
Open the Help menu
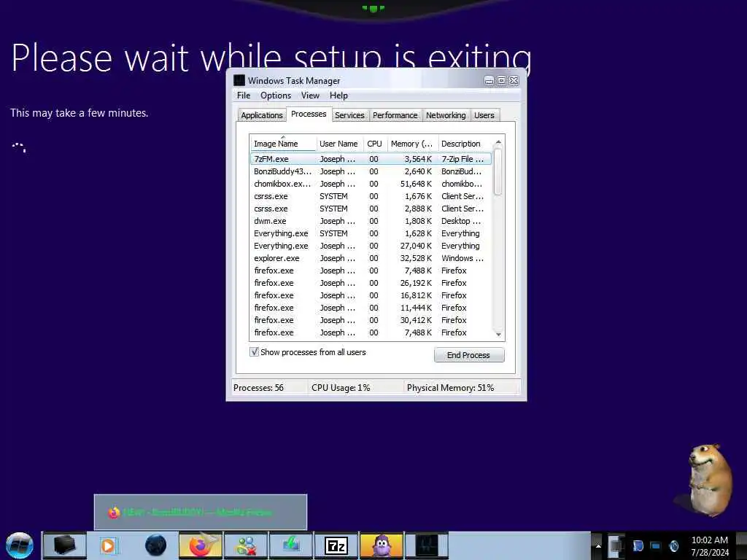(338, 96)
